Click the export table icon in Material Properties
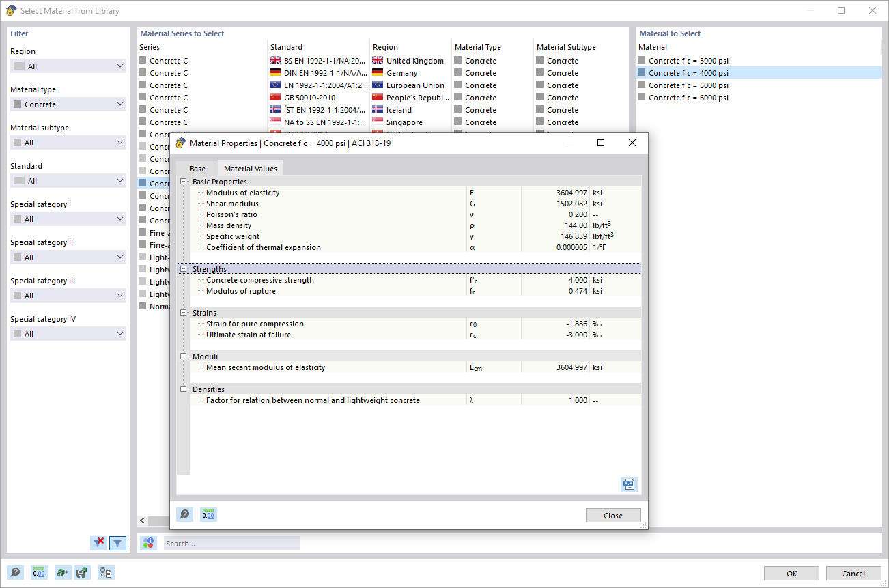 (x=629, y=484)
